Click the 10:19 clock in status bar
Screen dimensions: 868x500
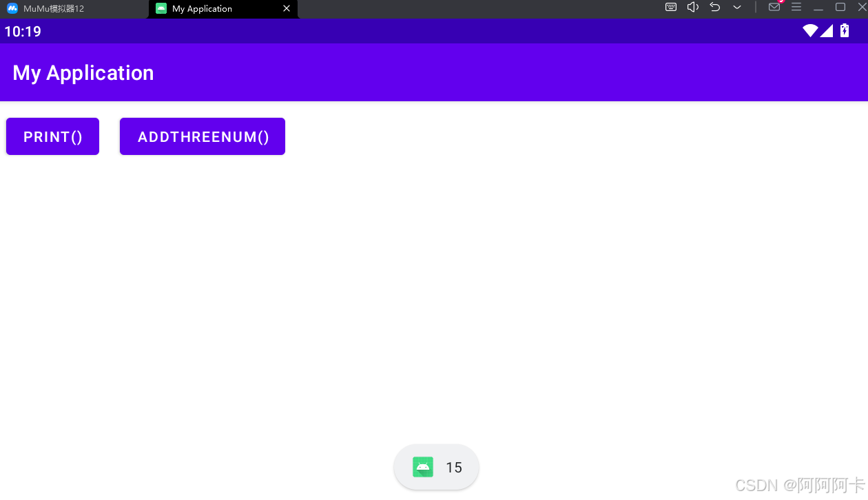pos(23,32)
